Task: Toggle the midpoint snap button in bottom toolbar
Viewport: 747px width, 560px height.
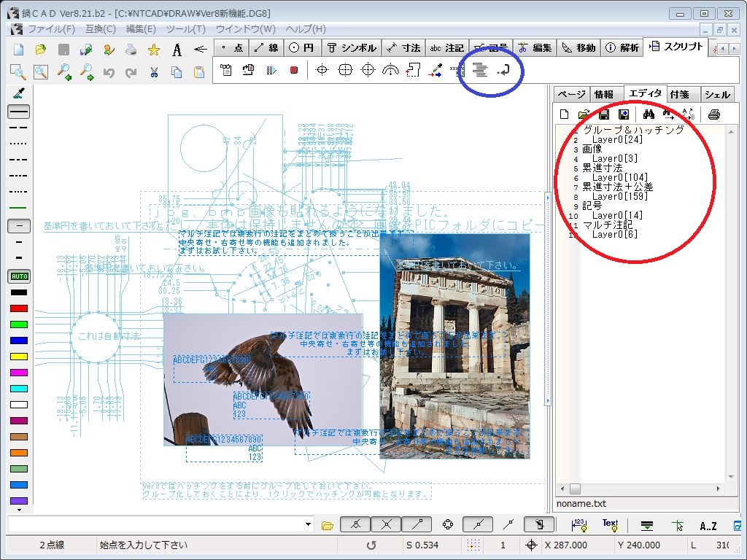Action: pyautogui.click(x=478, y=525)
